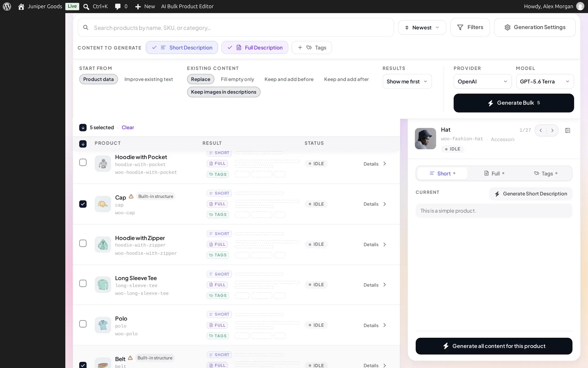This screenshot has height=368, width=588.
Task: Switch to the Tags tab
Action: 546,173
